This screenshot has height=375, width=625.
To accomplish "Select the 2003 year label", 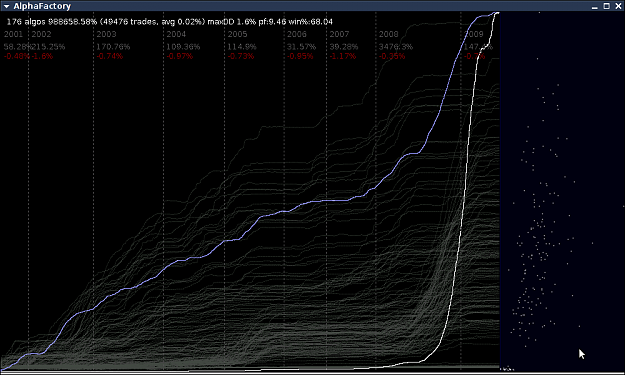I will click(106, 34).
